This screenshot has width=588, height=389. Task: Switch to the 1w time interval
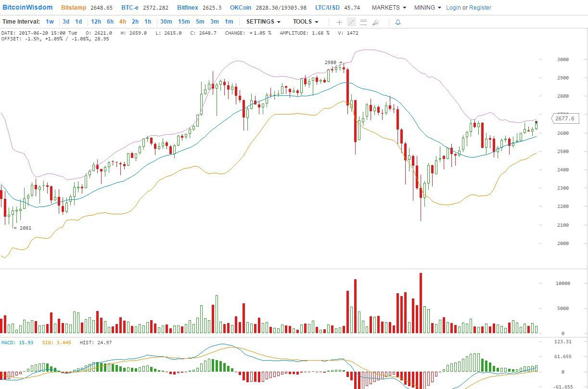pos(50,22)
